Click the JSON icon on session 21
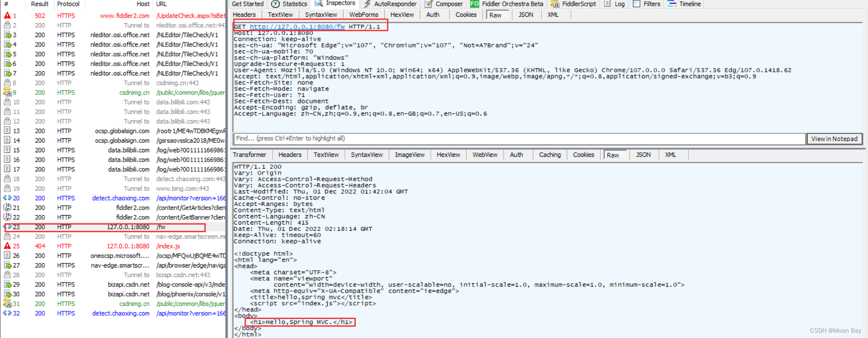The width and height of the screenshot is (868, 338). click(x=7, y=207)
